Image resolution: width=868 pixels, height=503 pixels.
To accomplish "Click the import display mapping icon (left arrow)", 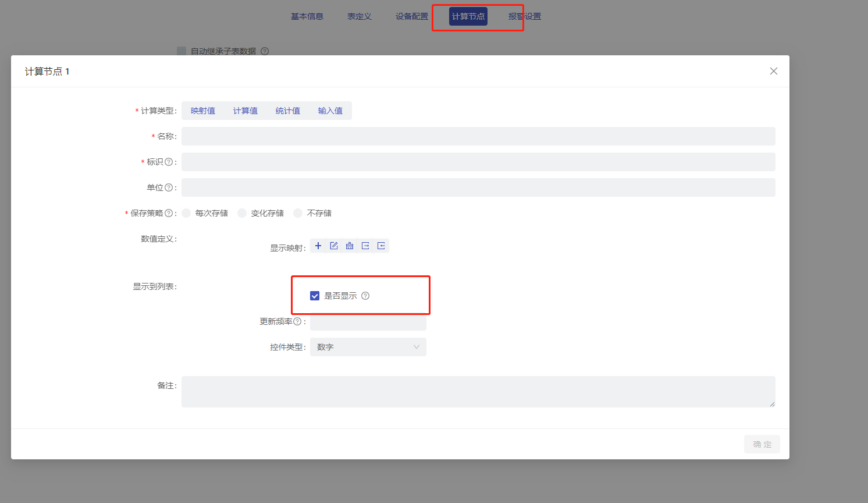I will coord(381,246).
